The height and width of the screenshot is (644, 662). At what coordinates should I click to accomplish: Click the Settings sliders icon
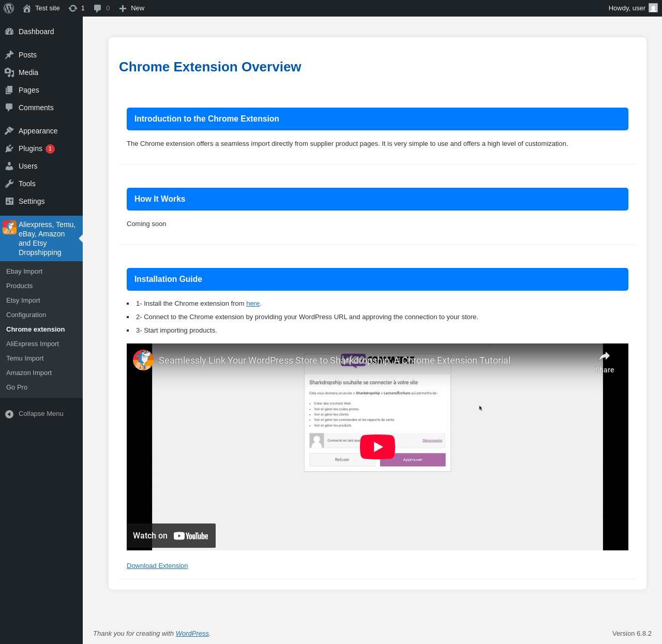tap(9, 201)
